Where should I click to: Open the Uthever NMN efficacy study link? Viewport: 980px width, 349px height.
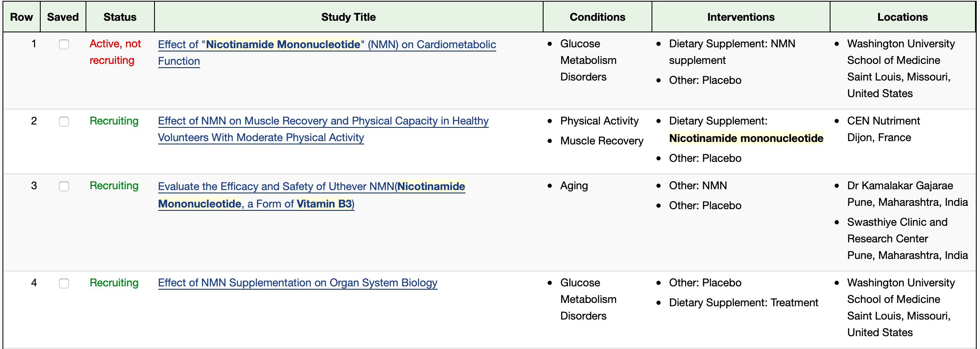pyautogui.click(x=311, y=195)
